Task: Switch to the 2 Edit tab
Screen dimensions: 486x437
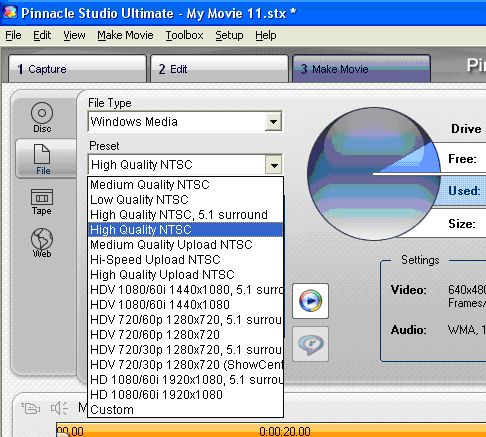Action: (x=219, y=69)
